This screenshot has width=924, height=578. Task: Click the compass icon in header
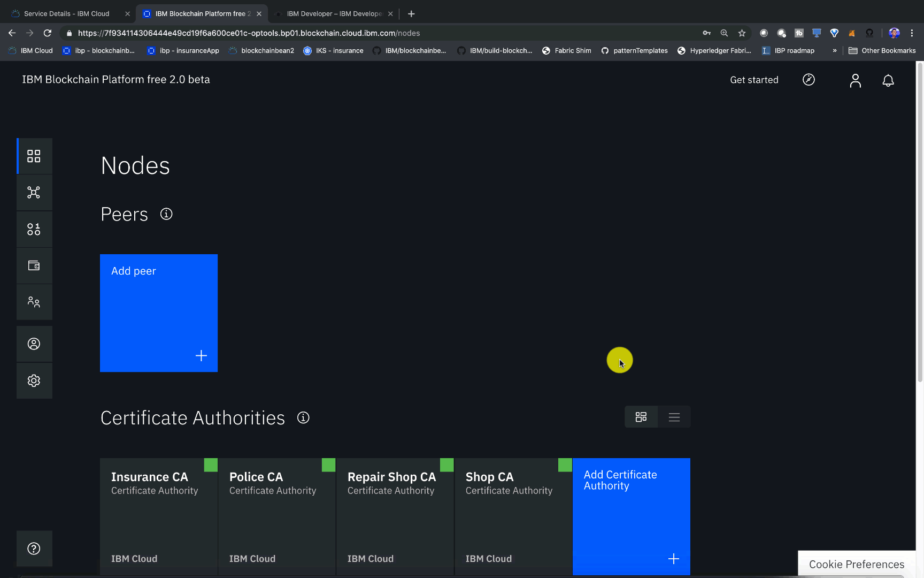[808, 80]
